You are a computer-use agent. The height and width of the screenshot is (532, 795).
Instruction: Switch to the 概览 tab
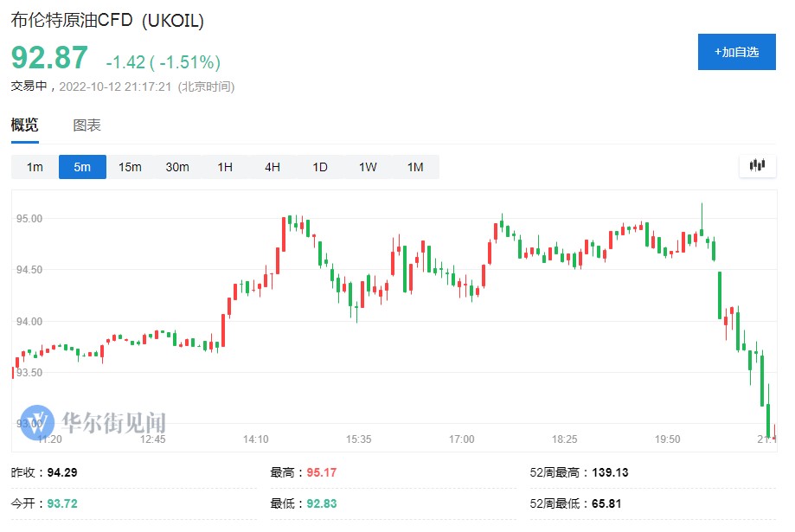(x=24, y=125)
